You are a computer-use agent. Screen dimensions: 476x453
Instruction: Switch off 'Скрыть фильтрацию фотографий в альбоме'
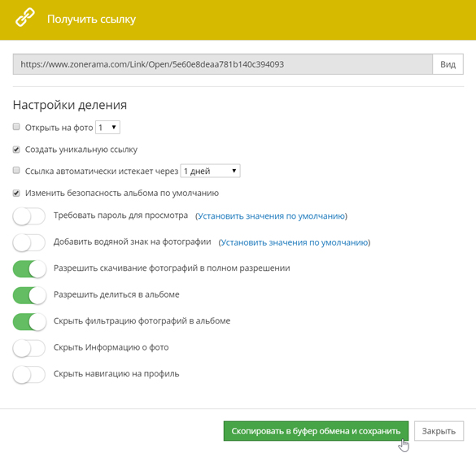pyautogui.click(x=29, y=322)
